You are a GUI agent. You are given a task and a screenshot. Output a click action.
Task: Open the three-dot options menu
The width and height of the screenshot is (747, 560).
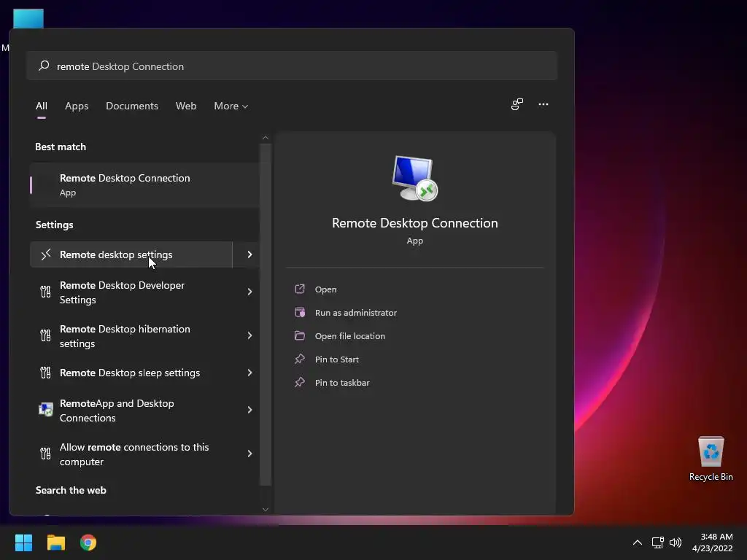543,104
